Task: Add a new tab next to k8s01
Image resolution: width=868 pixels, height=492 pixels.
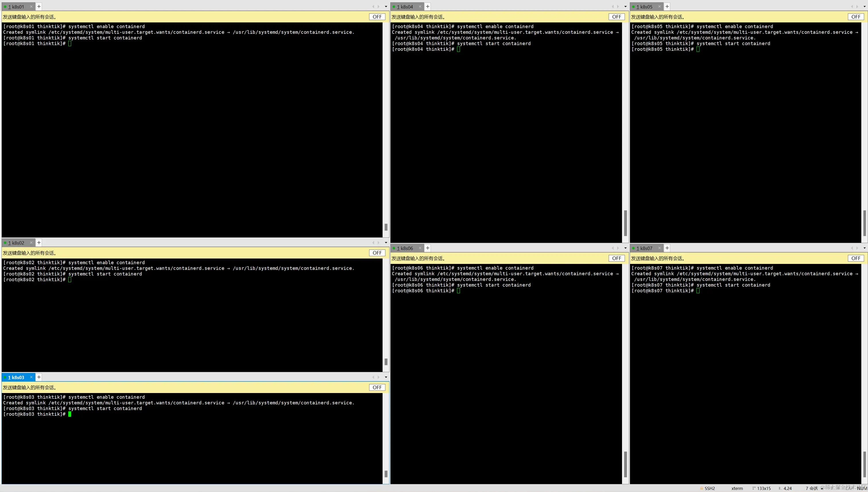Action: [x=39, y=6]
